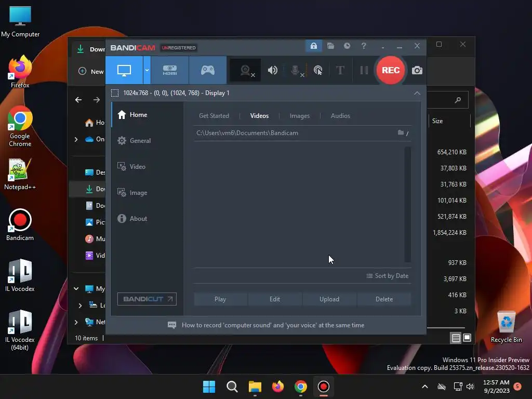532x399 pixels.
Task: Switch to Get Started tab
Action: click(214, 116)
